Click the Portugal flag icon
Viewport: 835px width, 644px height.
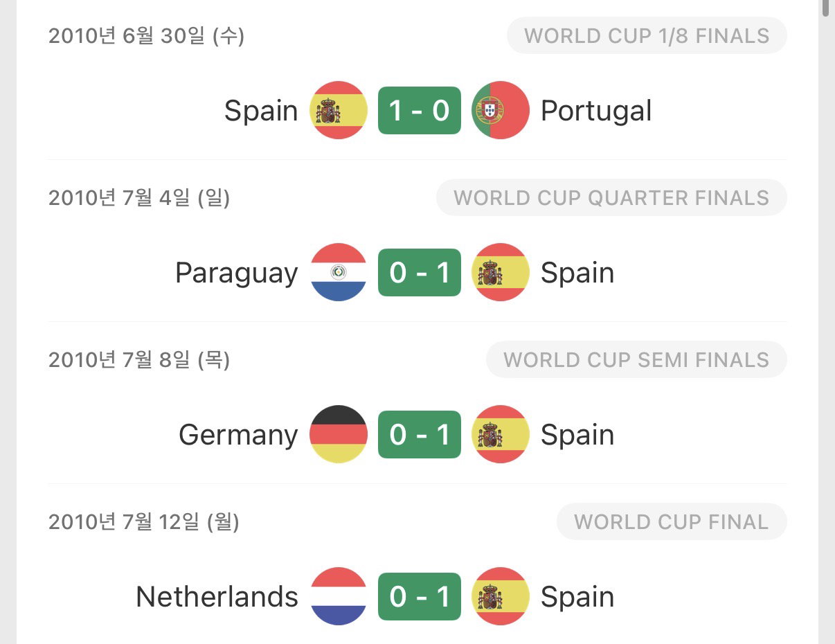(501, 110)
